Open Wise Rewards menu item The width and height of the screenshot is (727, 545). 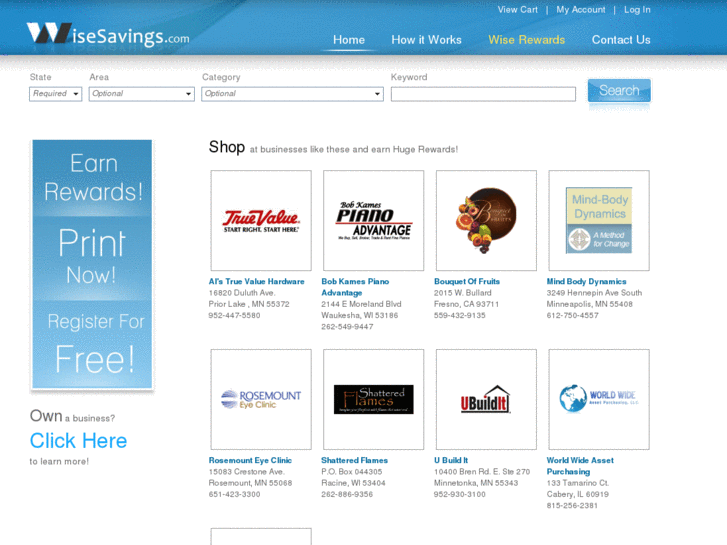(526, 40)
